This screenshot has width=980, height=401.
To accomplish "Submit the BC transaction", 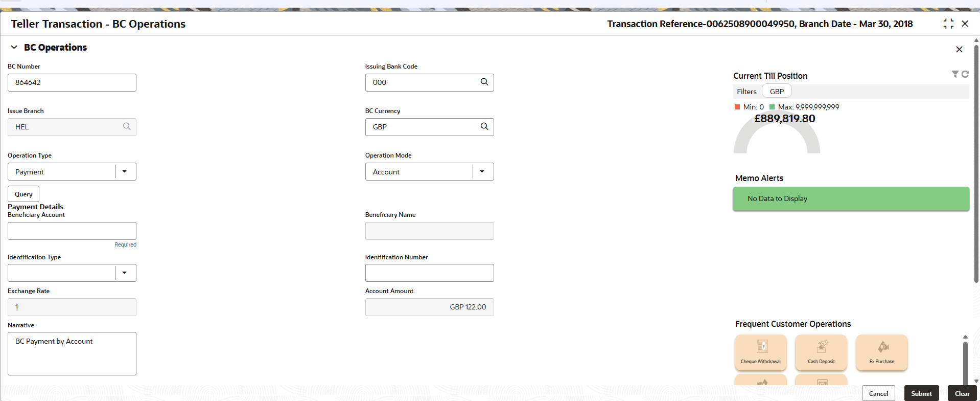I will pyautogui.click(x=921, y=393).
